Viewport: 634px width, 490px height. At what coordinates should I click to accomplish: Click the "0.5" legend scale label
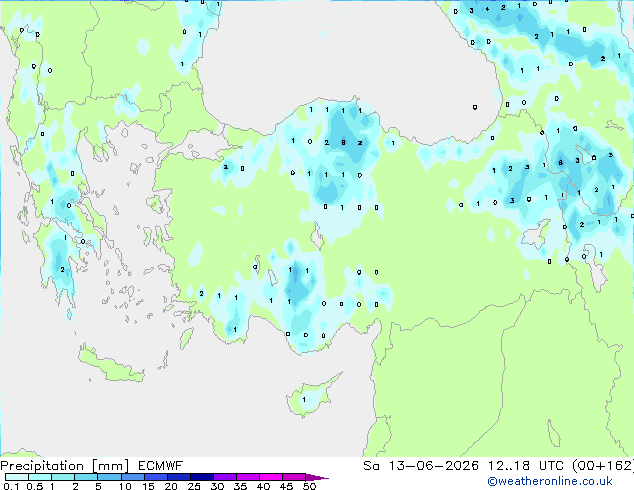point(35,486)
